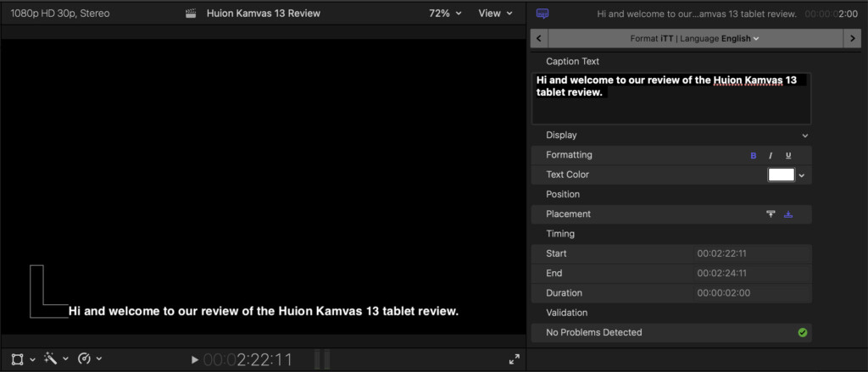Click the Duration timecode field

point(752,293)
